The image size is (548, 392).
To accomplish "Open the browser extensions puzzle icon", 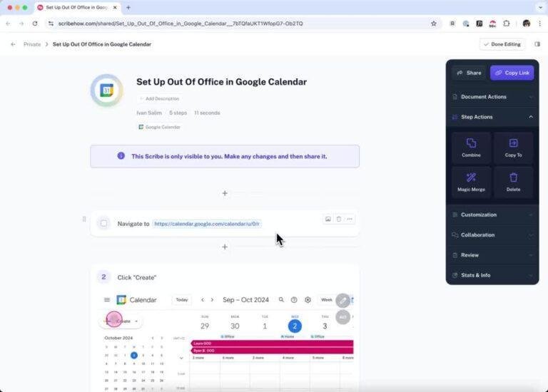I will (x=506, y=24).
